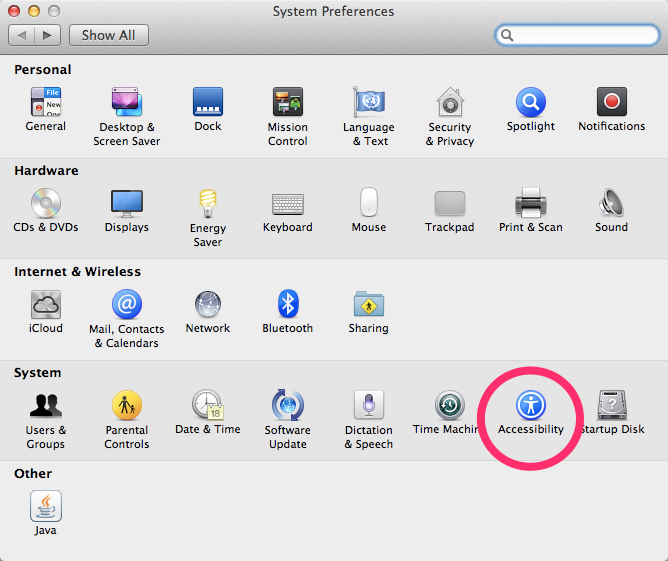
Task: Click the magnifying glass in search box
Action: point(507,35)
